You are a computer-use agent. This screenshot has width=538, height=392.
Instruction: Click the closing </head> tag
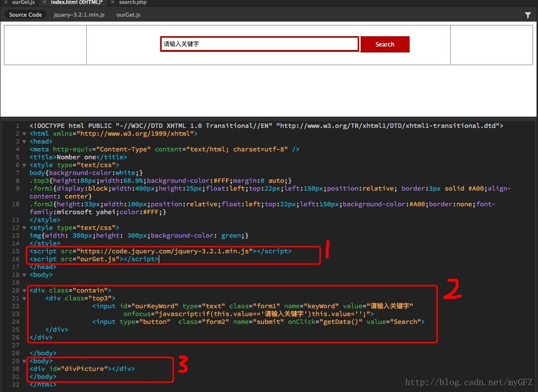pos(43,267)
